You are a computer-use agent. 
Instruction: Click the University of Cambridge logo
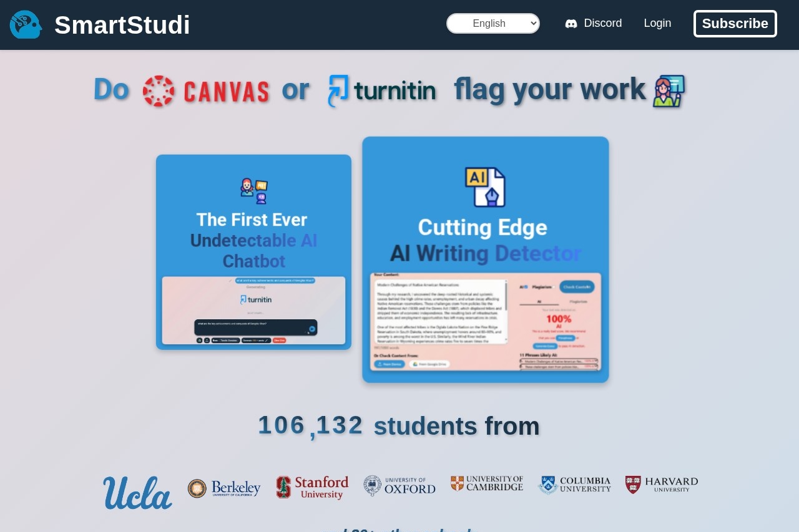[487, 483]
